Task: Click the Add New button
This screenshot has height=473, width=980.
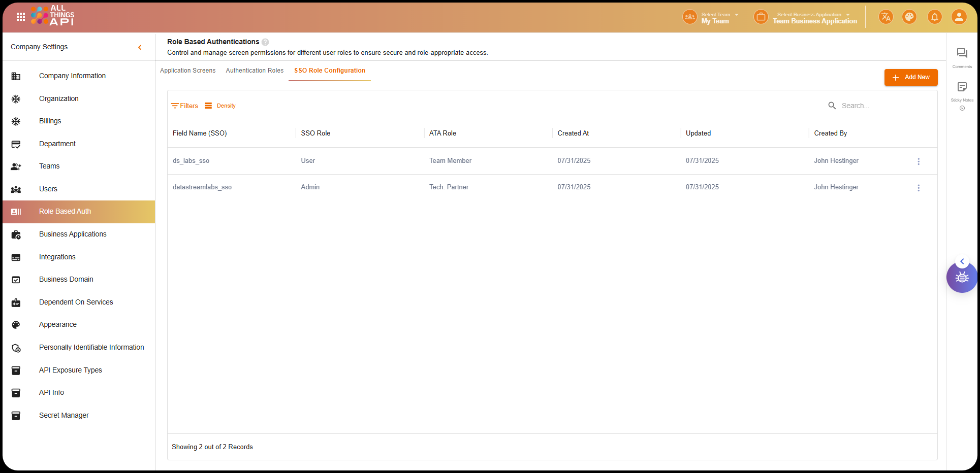Action: 910,77
